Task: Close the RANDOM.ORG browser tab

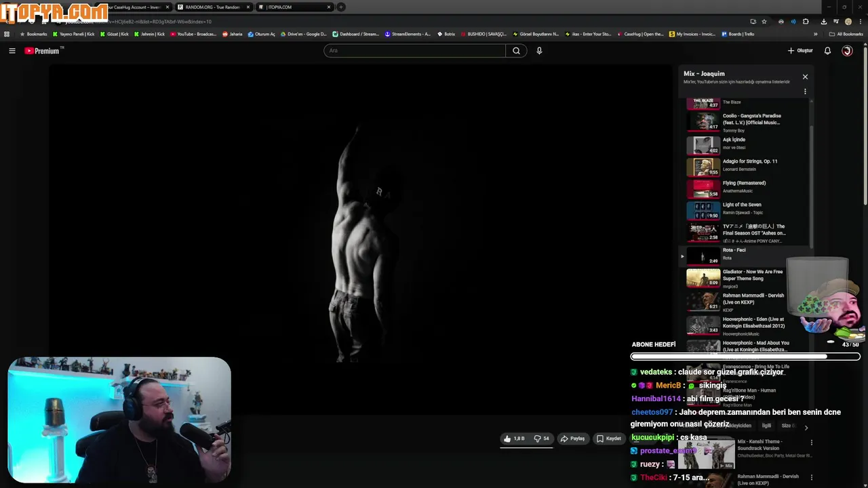Action: click(248, 7)
